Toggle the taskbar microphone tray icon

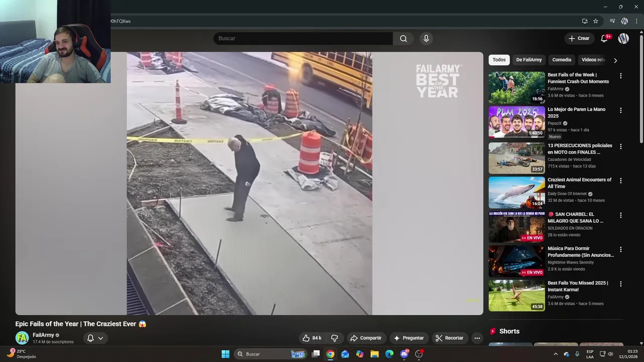pyautogui.click(x=577, y=354)
